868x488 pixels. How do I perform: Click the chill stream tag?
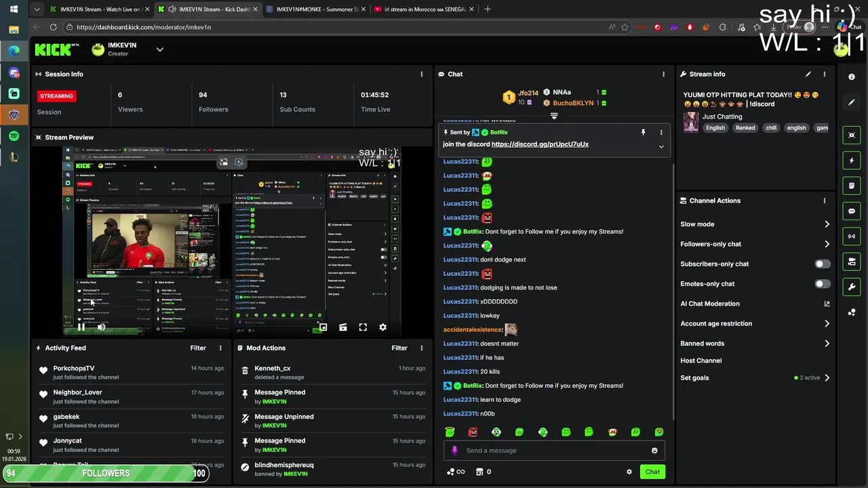[771, 128]
